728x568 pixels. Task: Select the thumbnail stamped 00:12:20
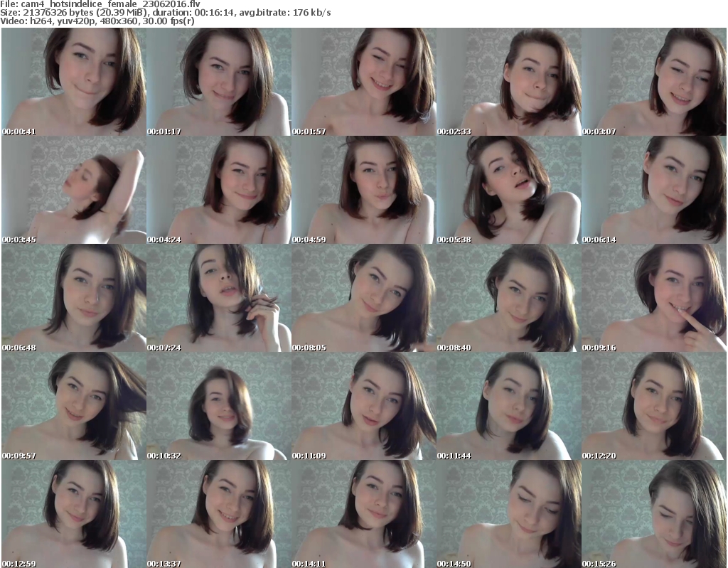pos(654,406)
